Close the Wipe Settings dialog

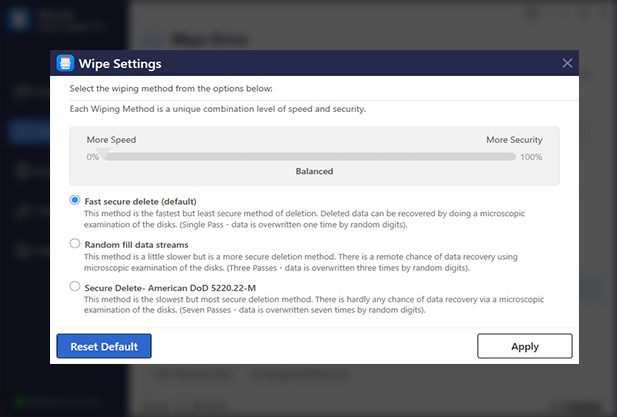(567, 63)
